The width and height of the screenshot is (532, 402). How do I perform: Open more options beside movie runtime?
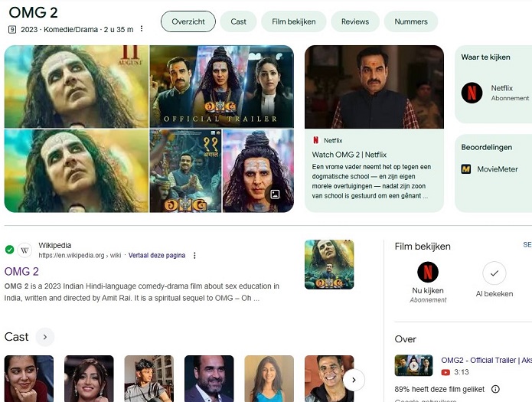coord(142,29)
